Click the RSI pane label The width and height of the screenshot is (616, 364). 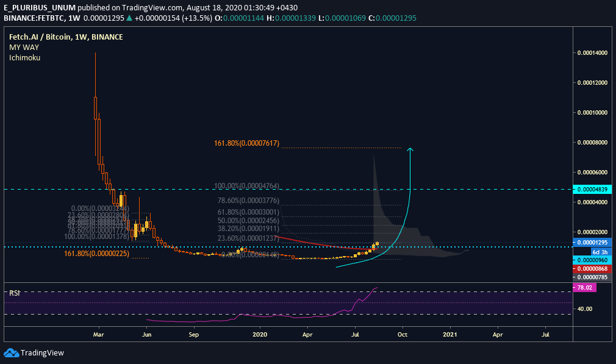(15, 293)
